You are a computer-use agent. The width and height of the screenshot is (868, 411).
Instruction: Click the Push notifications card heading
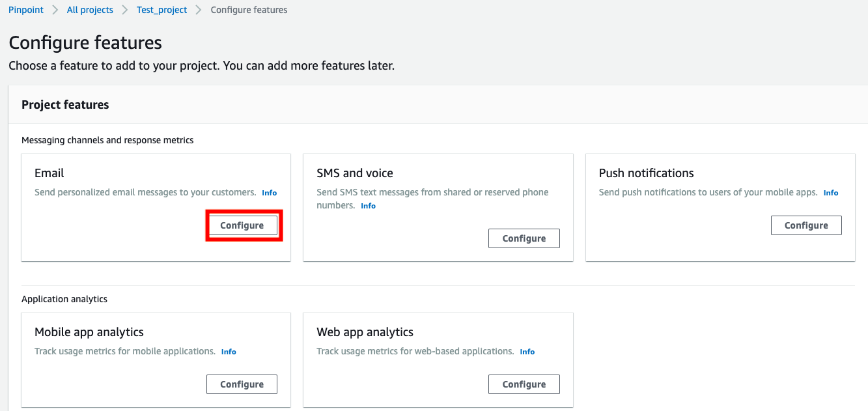[646, 173]
